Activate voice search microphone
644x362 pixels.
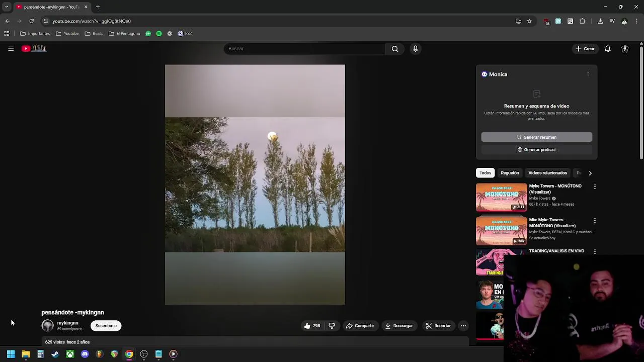coord(415,49)
